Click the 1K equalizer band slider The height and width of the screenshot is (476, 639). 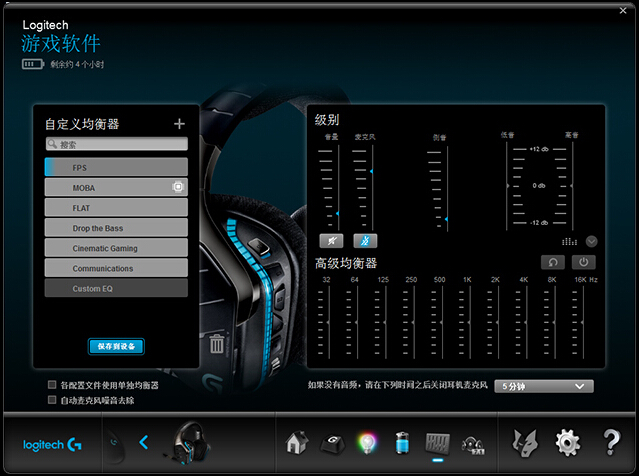pos(469,322)
